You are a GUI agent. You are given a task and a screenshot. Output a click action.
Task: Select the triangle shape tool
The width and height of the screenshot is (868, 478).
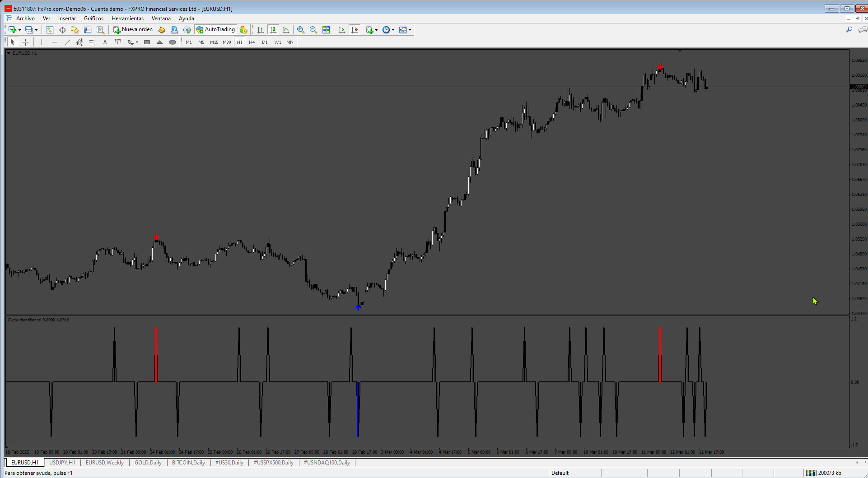159,42
